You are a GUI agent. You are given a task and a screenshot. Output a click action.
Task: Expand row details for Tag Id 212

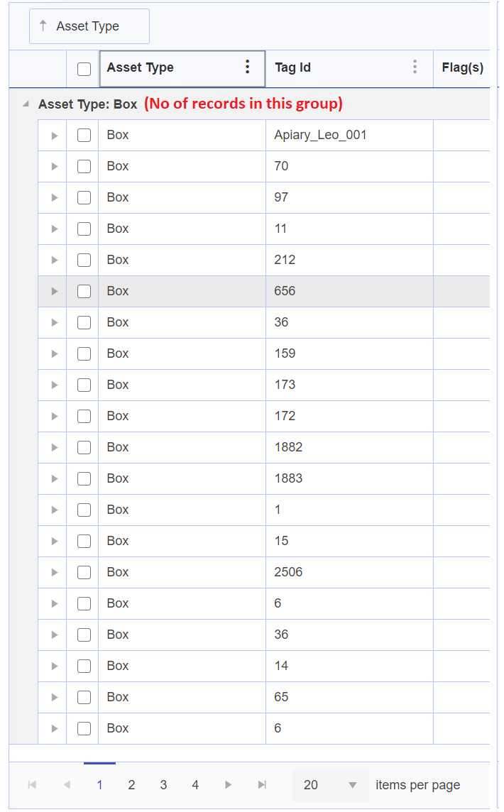click(x=55, y=260)
